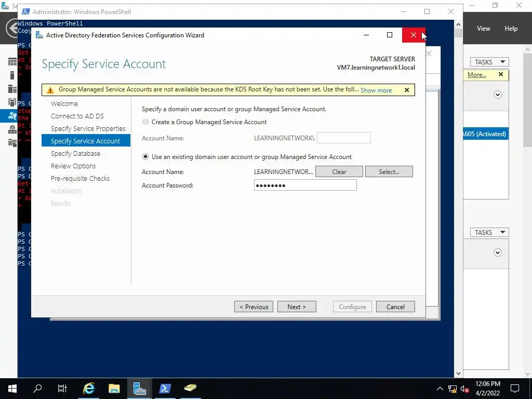
Task: Click the muted volume tray icon
Action: (x=465, y=389)
